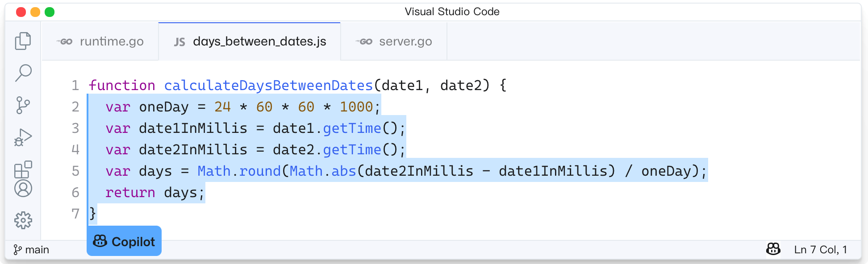
Task: Click the blue Copilot button
Action: pyautogui.click(x=124, y=241)
